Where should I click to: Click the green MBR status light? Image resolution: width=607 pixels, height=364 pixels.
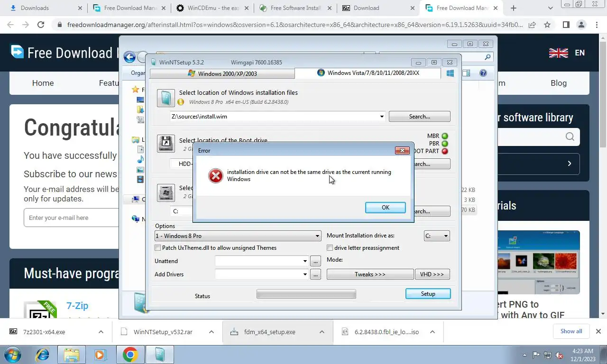point(445,136)
